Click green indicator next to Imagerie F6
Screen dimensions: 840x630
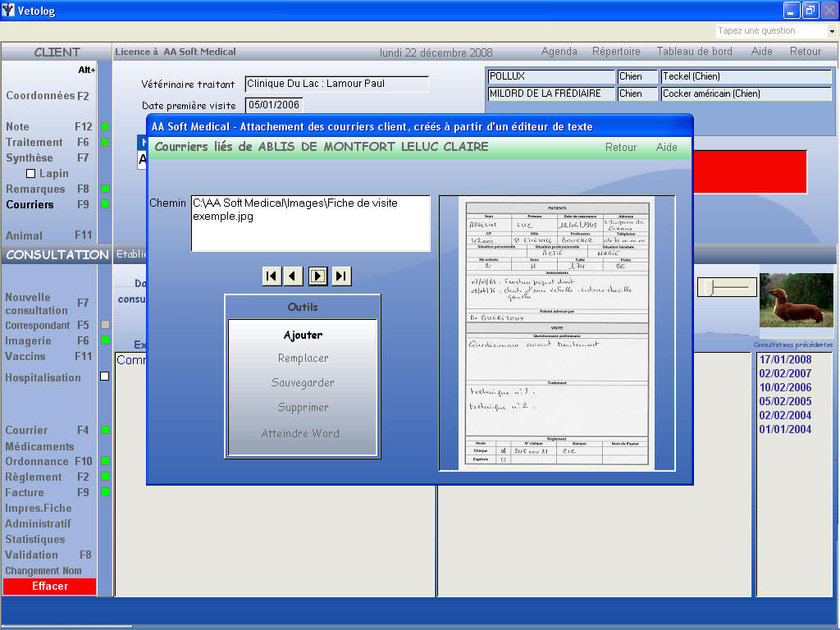[105, 340]
